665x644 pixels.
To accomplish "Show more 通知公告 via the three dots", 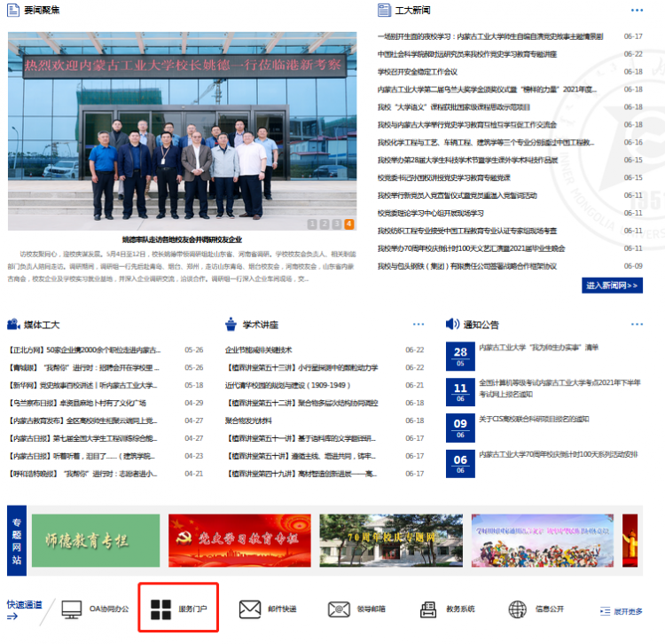I will pyautogui.click(x=637, y=325).
